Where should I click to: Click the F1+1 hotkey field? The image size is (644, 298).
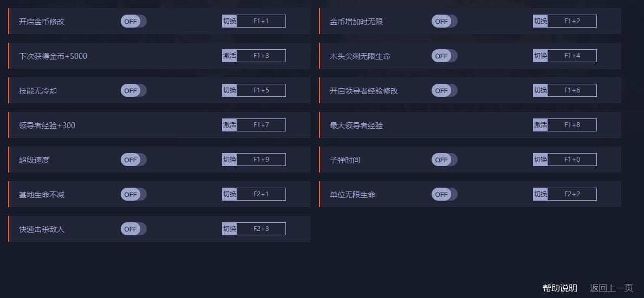coord(261,21)
